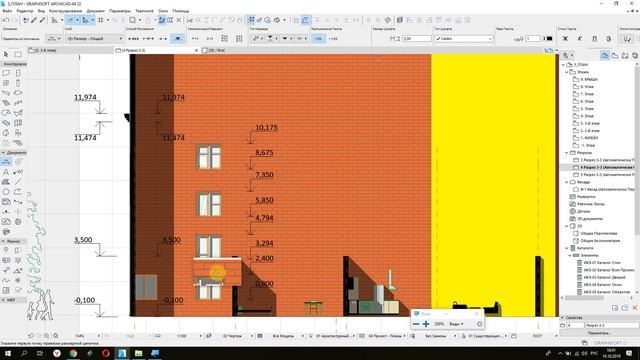Choose the linear dimension construction method
The height and width of the screenshot is (360, 640).
(x=133, y=38)
